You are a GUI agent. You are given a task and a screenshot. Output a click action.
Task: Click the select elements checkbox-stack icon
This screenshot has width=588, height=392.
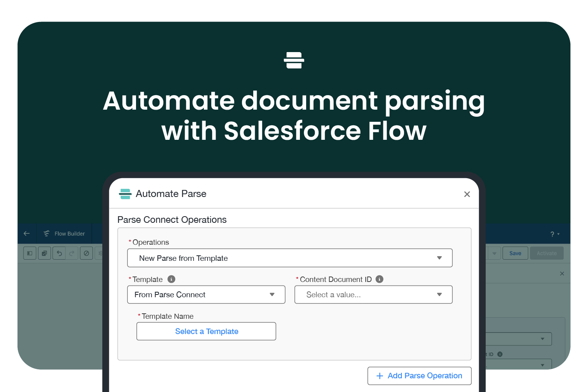44,253
